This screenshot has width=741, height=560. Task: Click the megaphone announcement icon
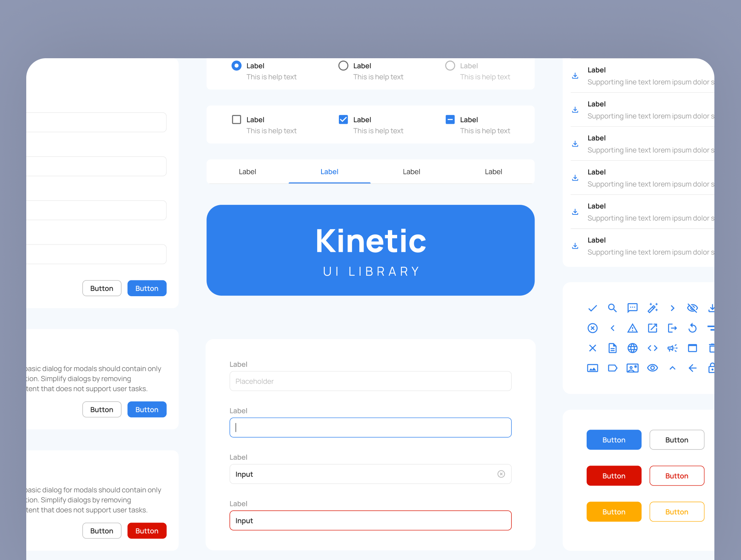(x=673, y=348)
